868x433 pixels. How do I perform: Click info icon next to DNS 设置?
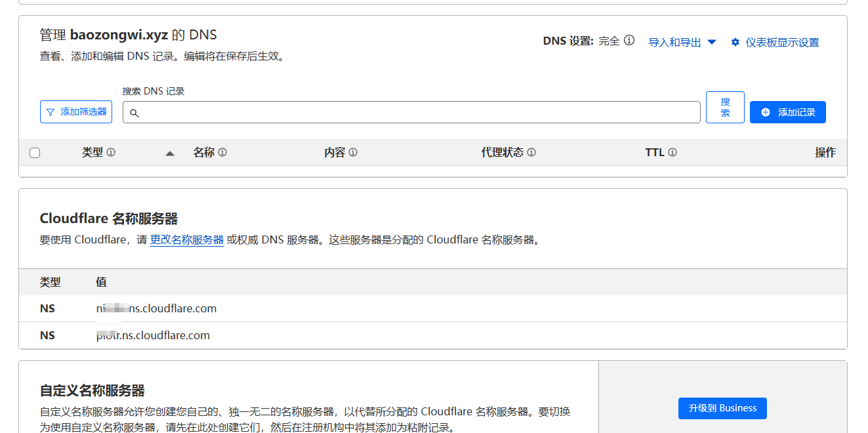629,41
